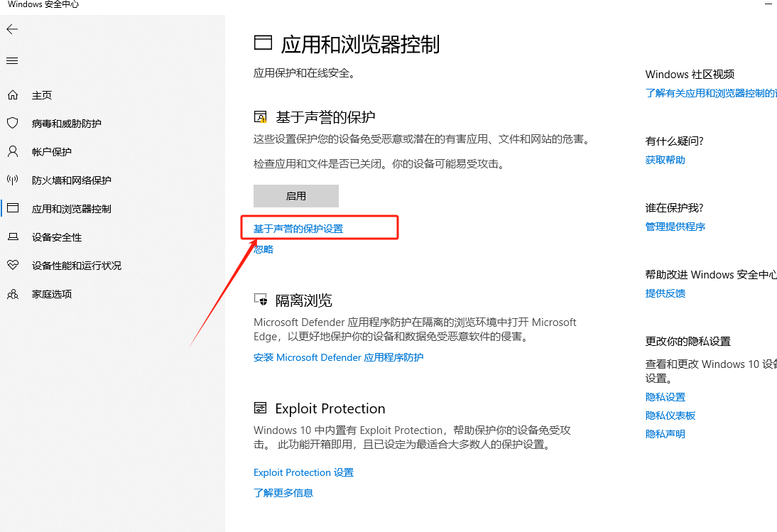The width and height of the screenshot is (777, 532).
Task: Click the 家庭选项 family icon
Action: [x=12, y=294]
